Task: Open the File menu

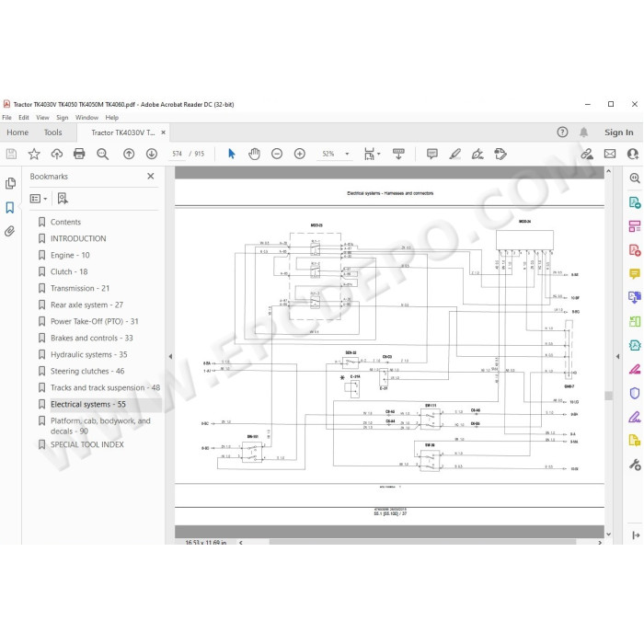Action: tap(6, 118)
